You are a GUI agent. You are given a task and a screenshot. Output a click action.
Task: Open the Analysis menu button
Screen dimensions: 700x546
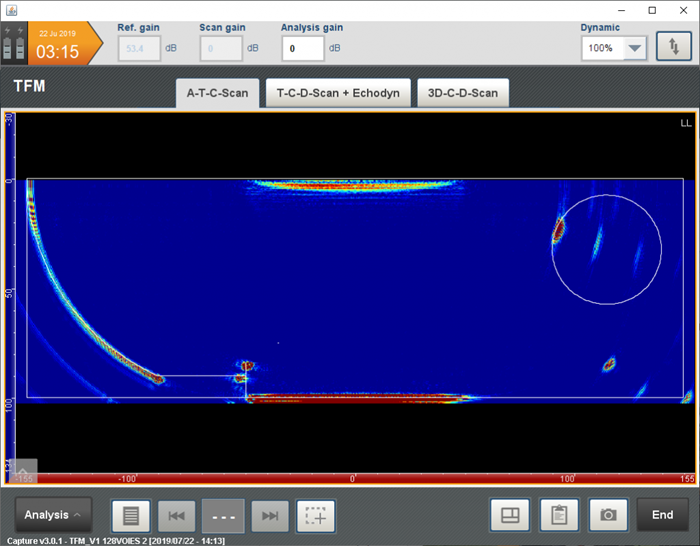[53, 515]
